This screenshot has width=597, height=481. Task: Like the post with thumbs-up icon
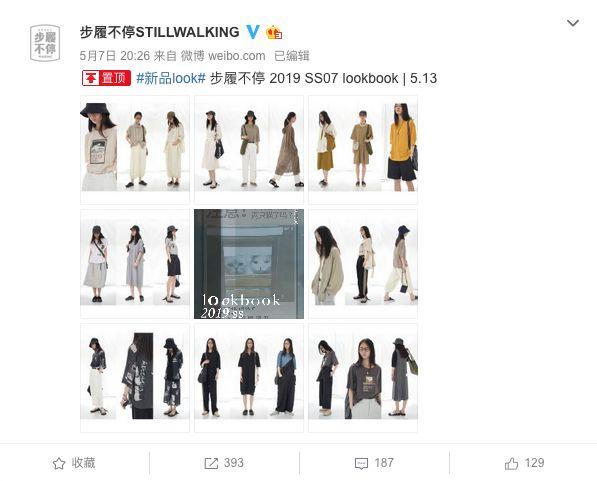coord(511,463)
